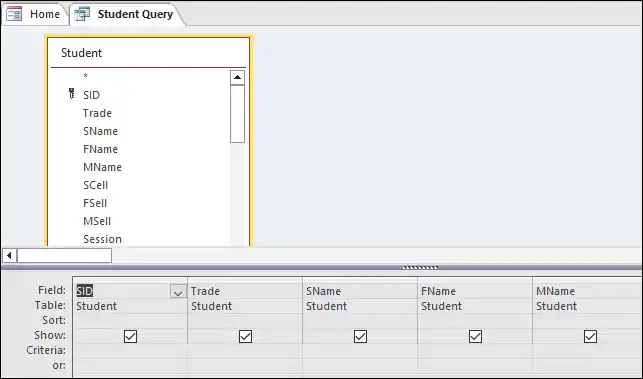
Task: Click the Criteria cell for SID column
Action: click(x=130, y=351)
